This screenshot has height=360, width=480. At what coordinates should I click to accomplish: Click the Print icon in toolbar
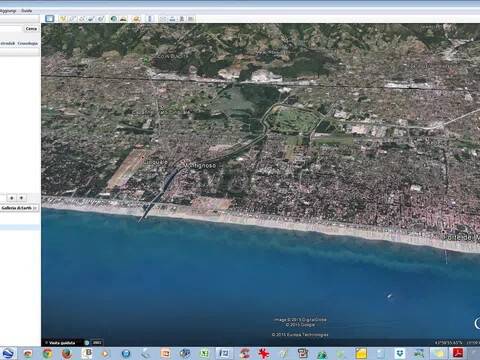(x=172, y=19)
